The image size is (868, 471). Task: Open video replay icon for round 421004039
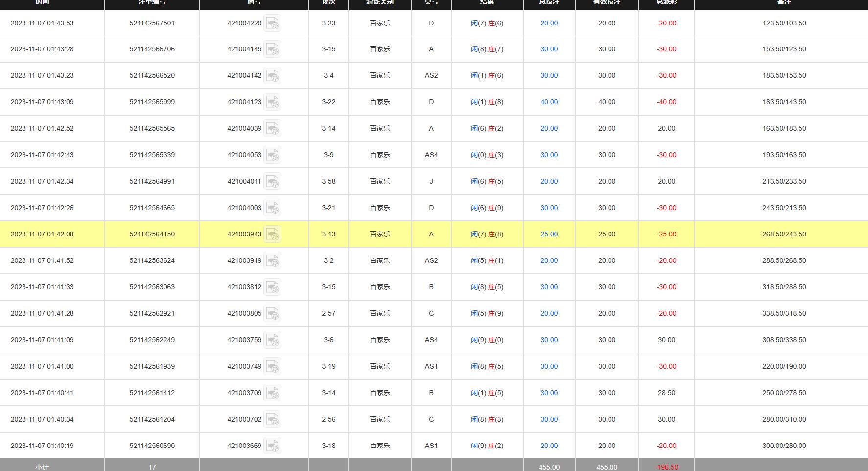(272, 129)
